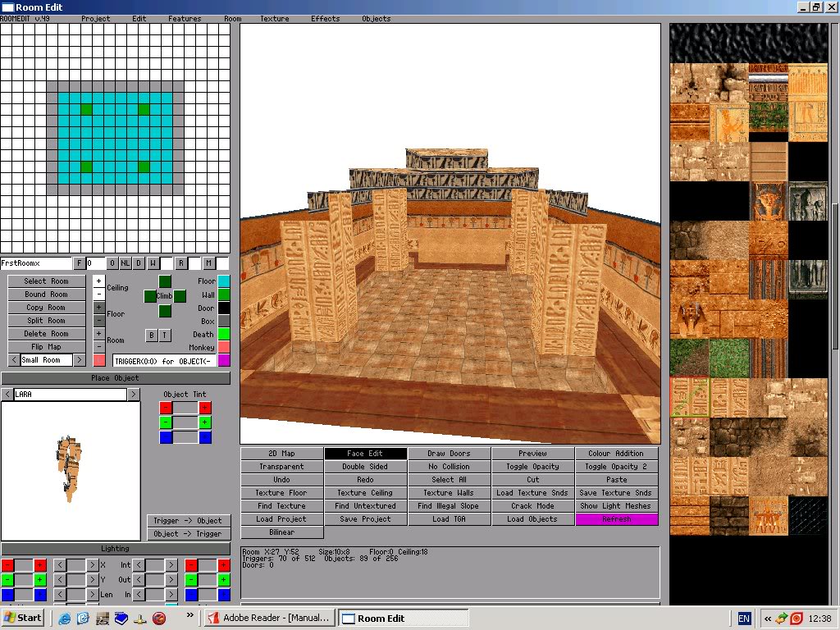Open Internet Explorer from quick launch
The image size is (840, 630).
[x=64, y=619]
